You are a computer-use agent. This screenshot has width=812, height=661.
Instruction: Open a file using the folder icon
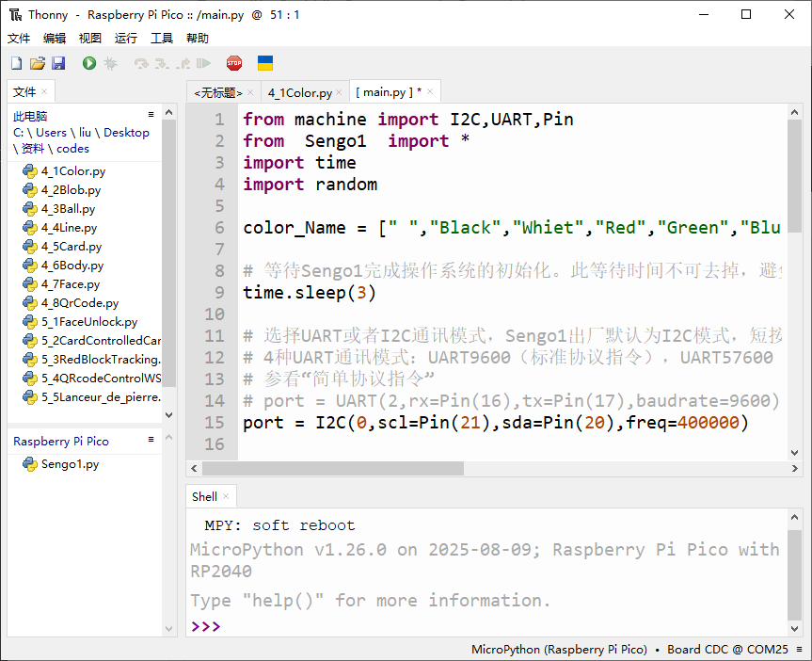tap(38, 63)
